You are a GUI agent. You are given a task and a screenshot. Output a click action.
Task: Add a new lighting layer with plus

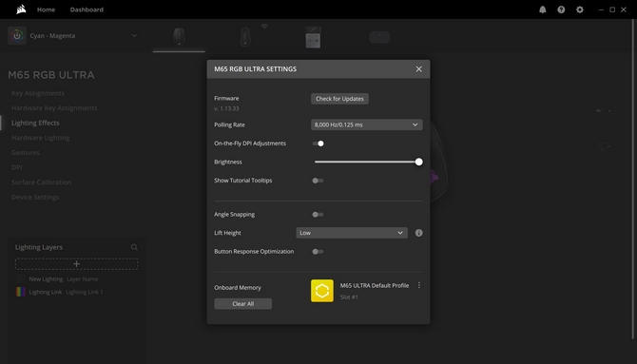[x=76, y=263]
